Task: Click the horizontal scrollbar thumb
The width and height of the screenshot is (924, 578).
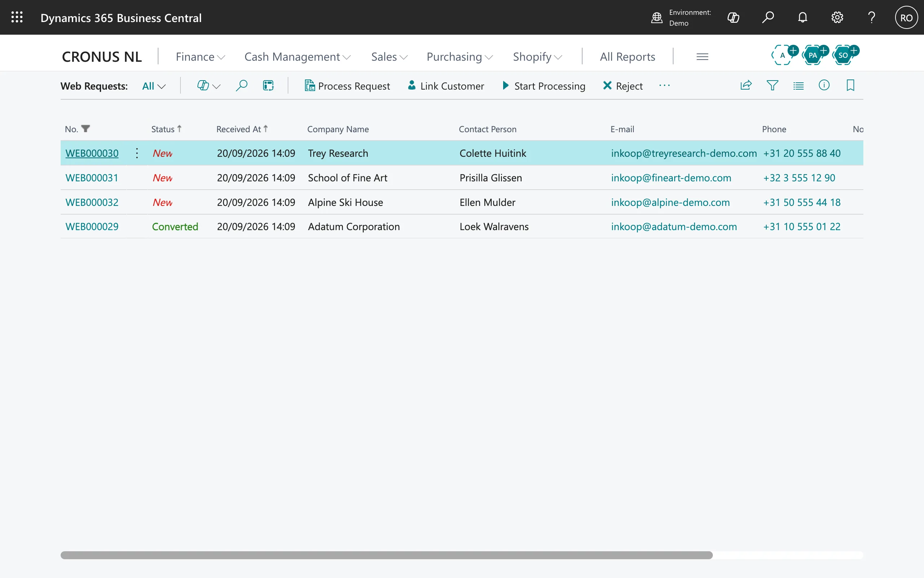Action: point(387,555)
